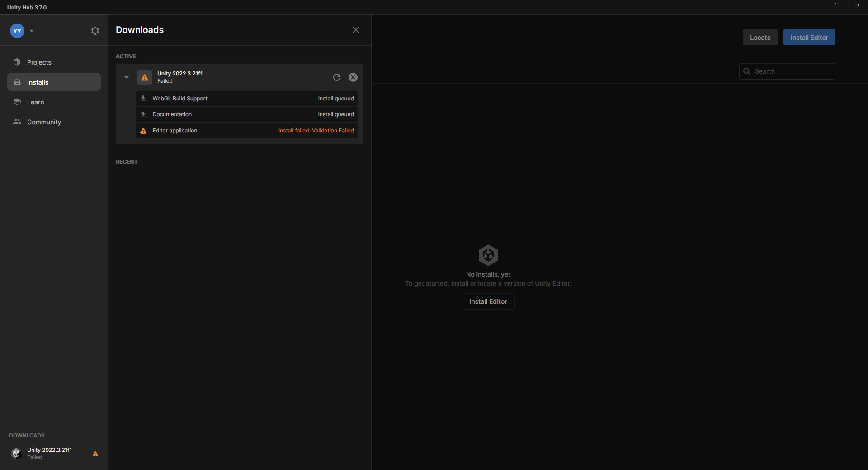Select the WebGL Build Support row text

180,99
